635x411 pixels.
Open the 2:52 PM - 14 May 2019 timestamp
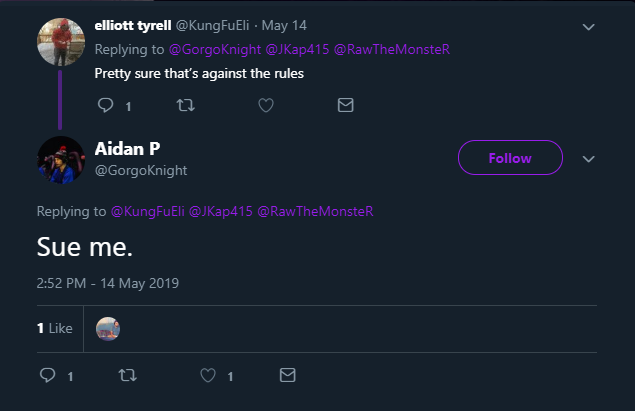point(107,283)
